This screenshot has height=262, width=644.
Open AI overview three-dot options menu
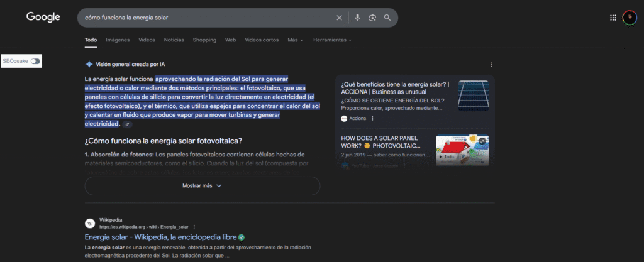click(x=491, y=65)
